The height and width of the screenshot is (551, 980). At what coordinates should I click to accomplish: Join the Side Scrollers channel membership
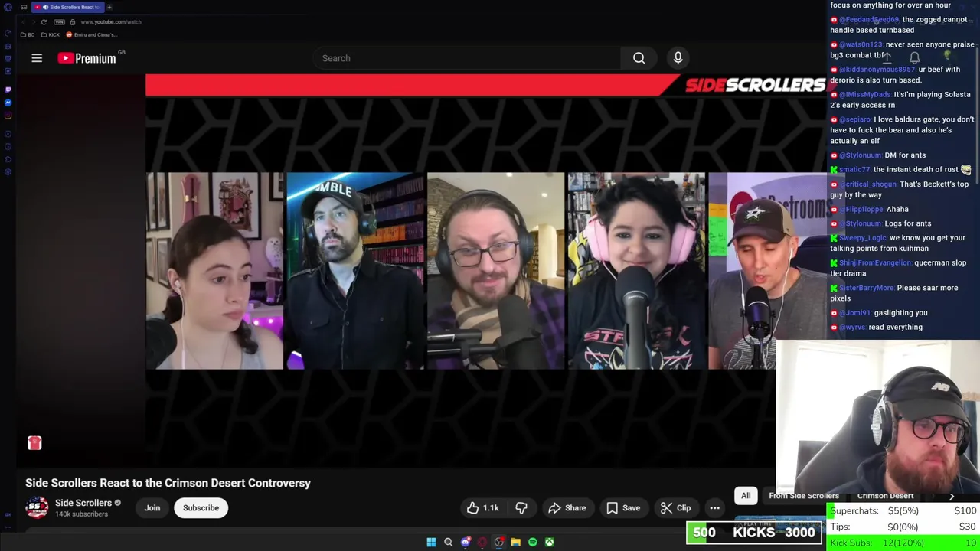click(x=152, y=508)
